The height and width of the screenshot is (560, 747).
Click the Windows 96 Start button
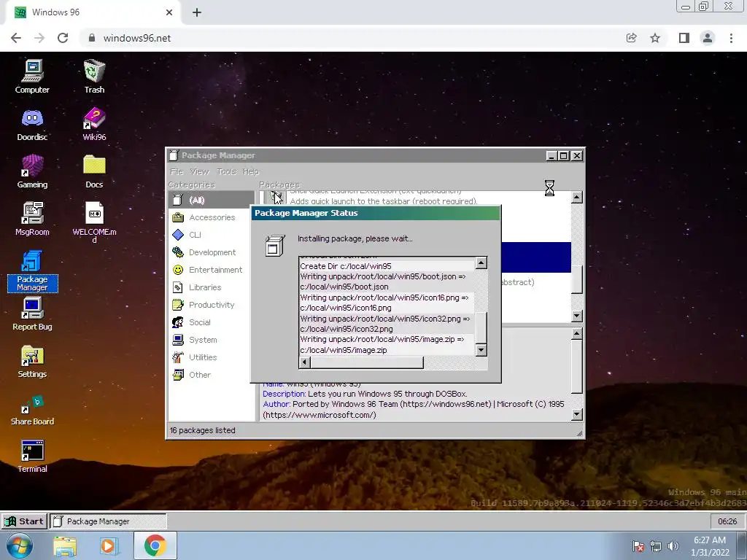[x=24, y=521]
